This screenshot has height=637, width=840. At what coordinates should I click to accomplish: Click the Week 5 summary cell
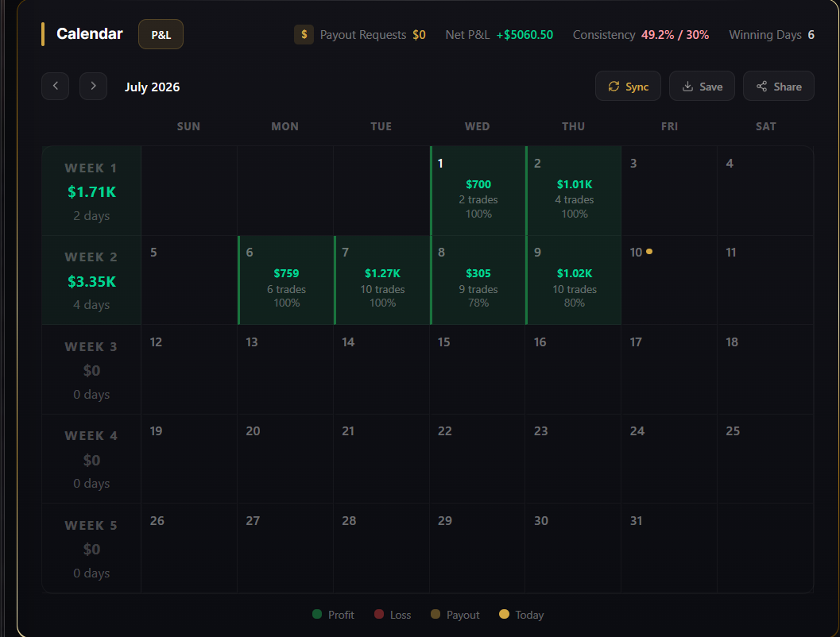(91, 548)
